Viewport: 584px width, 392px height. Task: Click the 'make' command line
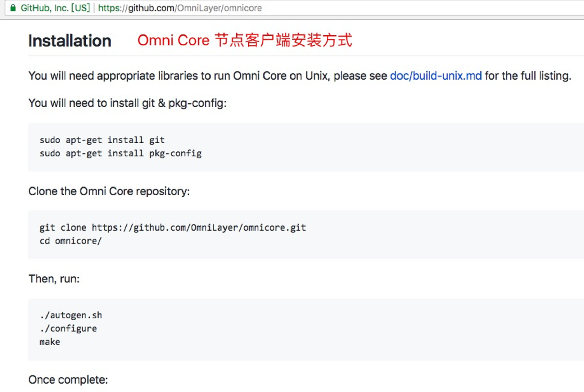50,342
